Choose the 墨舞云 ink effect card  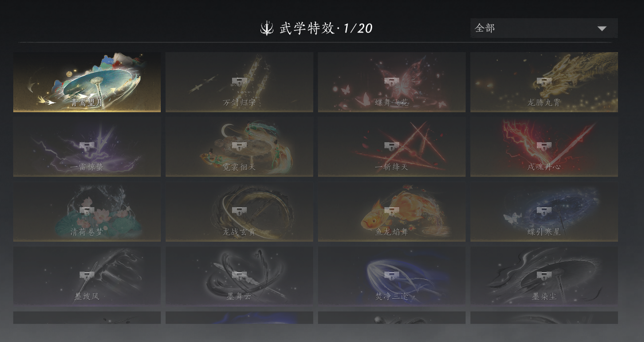239,276
